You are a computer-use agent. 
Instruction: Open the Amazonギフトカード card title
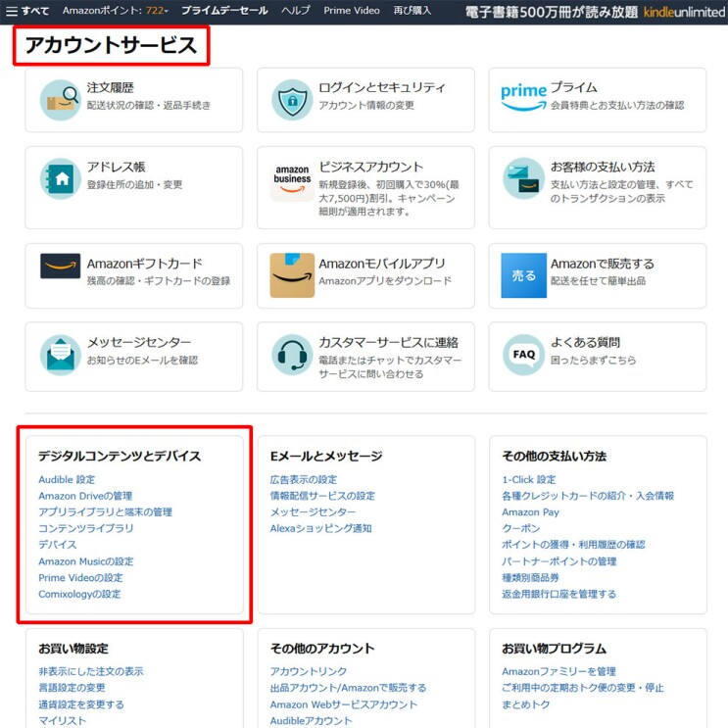pyautogui.click(x=145, y=264)
